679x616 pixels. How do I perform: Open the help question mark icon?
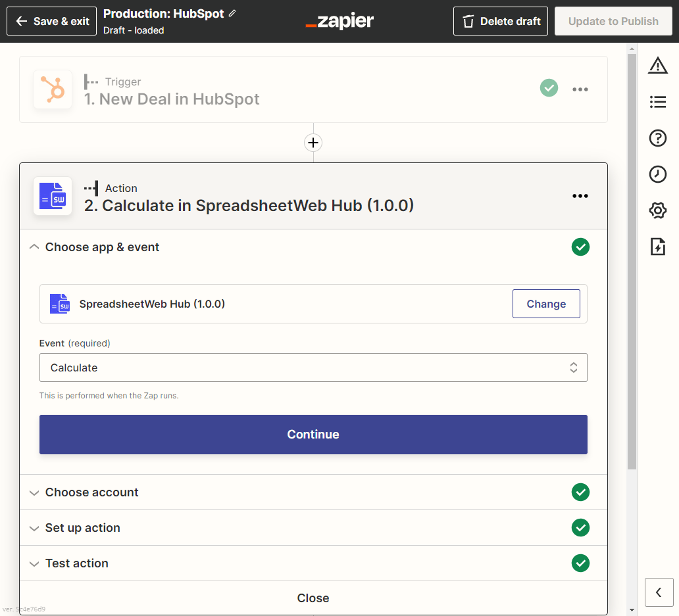657,139
